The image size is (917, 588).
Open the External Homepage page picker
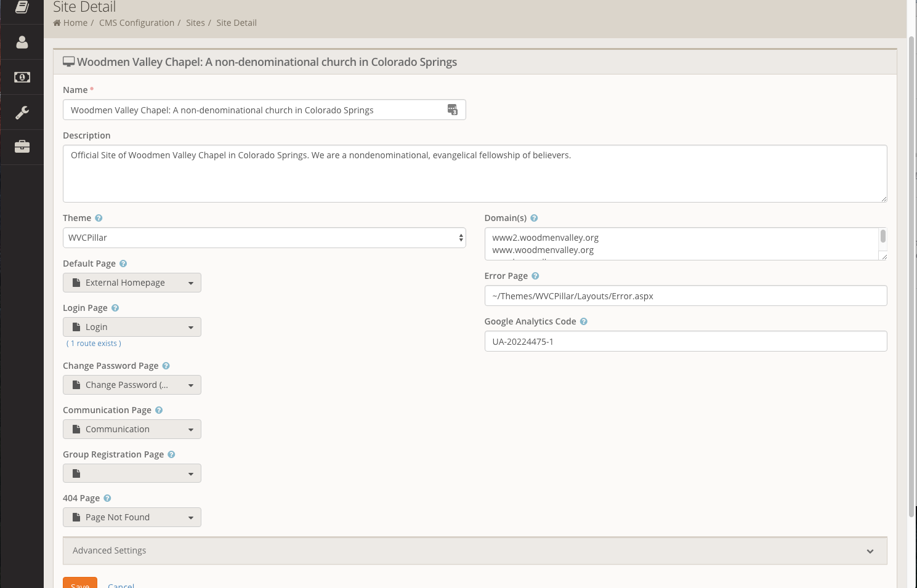132,283
